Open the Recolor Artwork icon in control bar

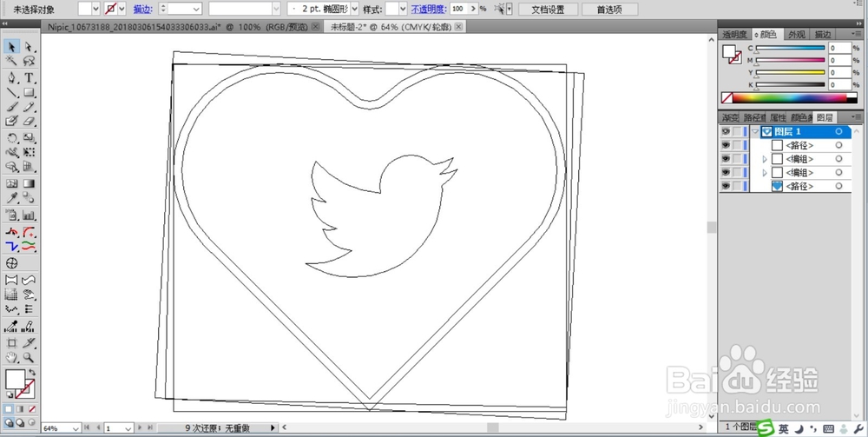coord(501,9)
